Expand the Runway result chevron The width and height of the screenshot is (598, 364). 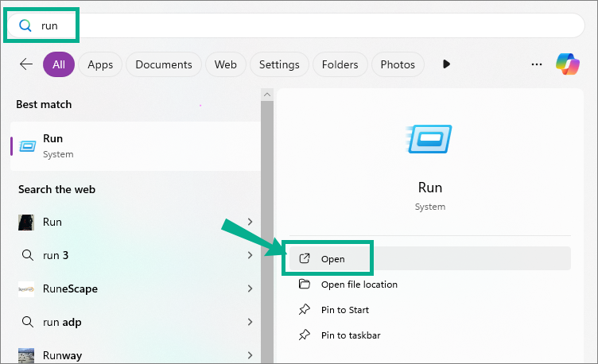(250, 355)
